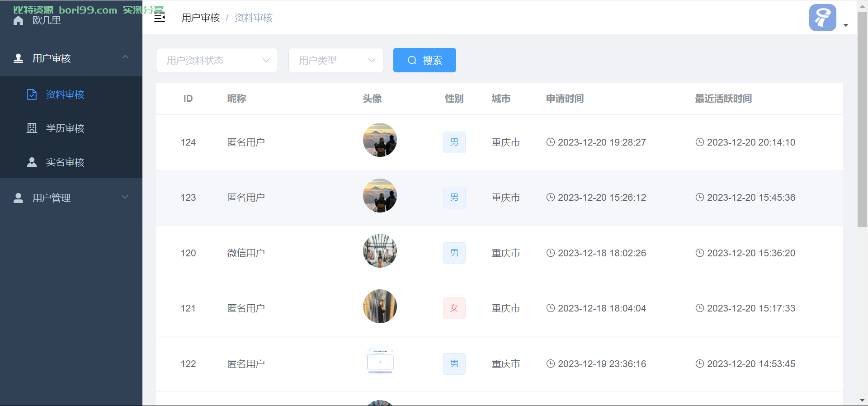Open the 用户资料状态 dropdown
Image resolution: width=868 pixels, height=406 pixels.
coord(217,60)
